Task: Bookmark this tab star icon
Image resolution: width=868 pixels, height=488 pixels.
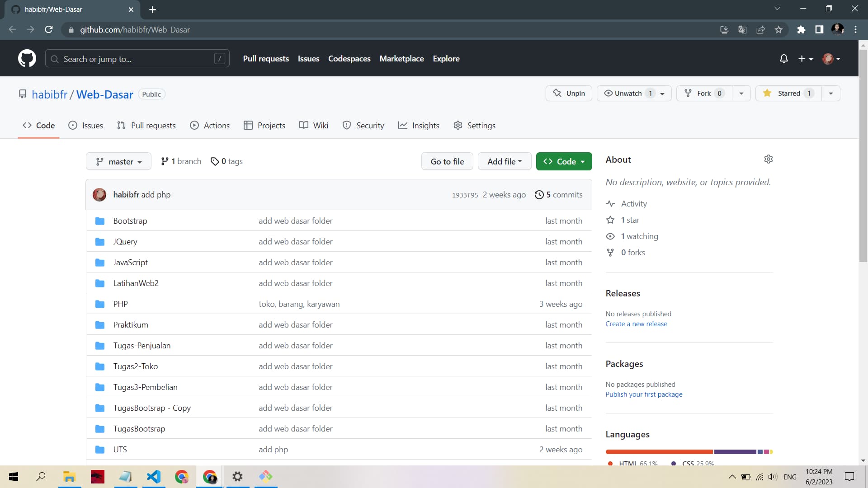Action: pos(778,29)
